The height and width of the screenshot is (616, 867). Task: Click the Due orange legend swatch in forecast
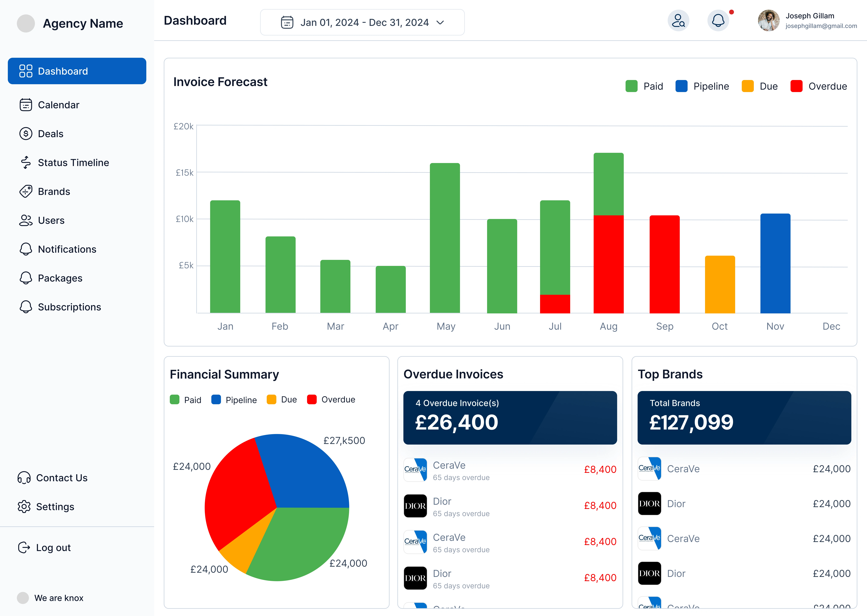click(747, 86)
